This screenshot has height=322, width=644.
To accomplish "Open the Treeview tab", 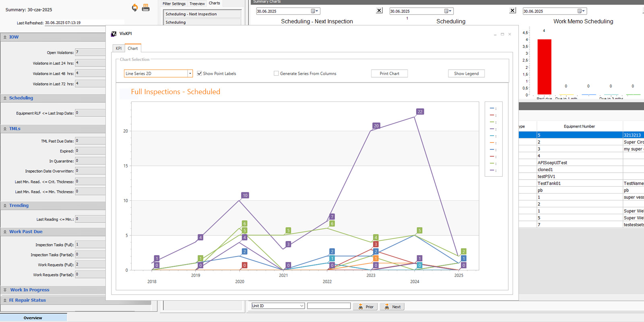I will tap(197, 4).
